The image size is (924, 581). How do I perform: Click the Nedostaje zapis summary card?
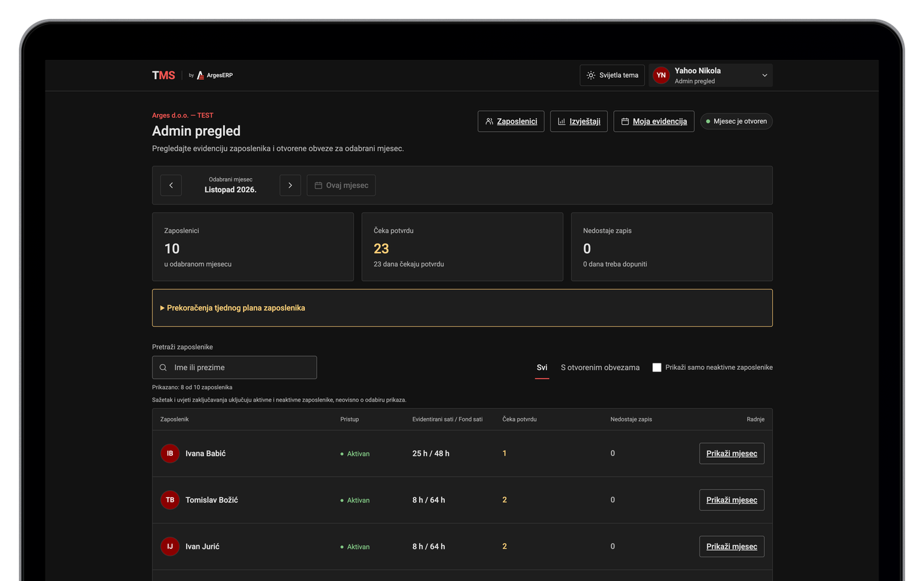click(x=672, y=247)
